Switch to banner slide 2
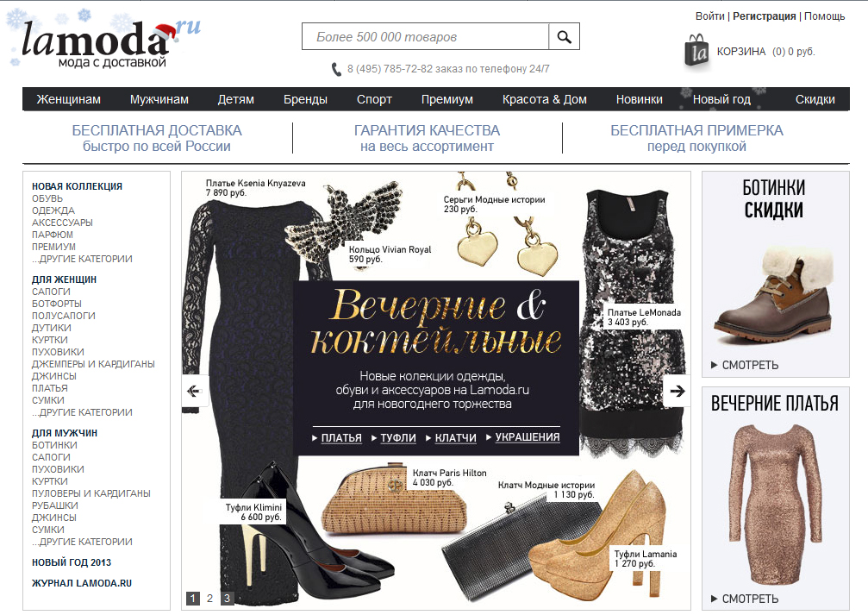868x615 pixels. tap(209, 599)
